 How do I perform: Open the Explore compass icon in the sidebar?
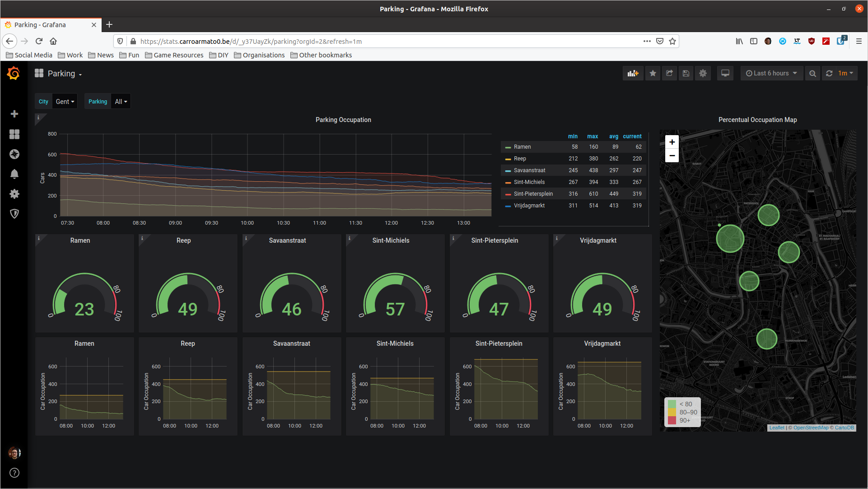[x=14, y=154]
